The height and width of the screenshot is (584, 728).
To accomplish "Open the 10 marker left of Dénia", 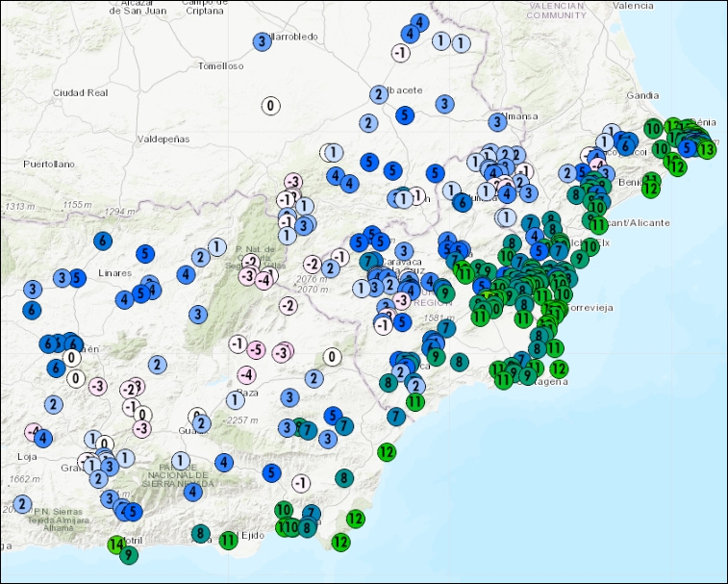I will click(x=654, y=128).
